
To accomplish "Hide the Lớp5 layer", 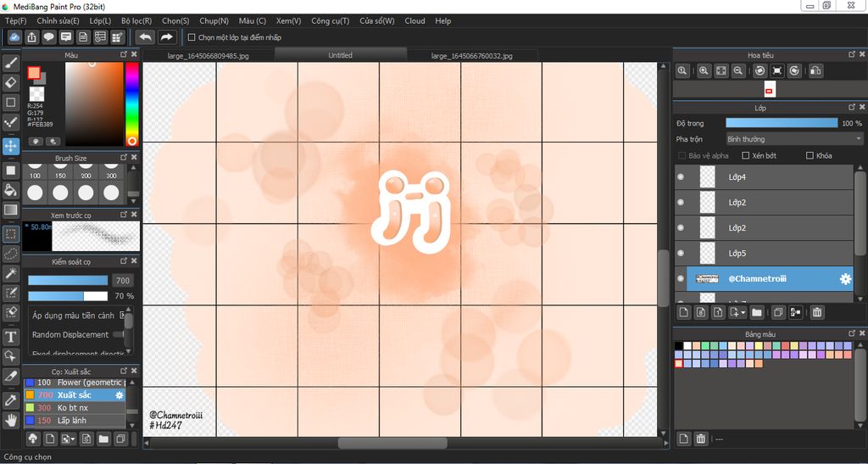I will [681, 253].
